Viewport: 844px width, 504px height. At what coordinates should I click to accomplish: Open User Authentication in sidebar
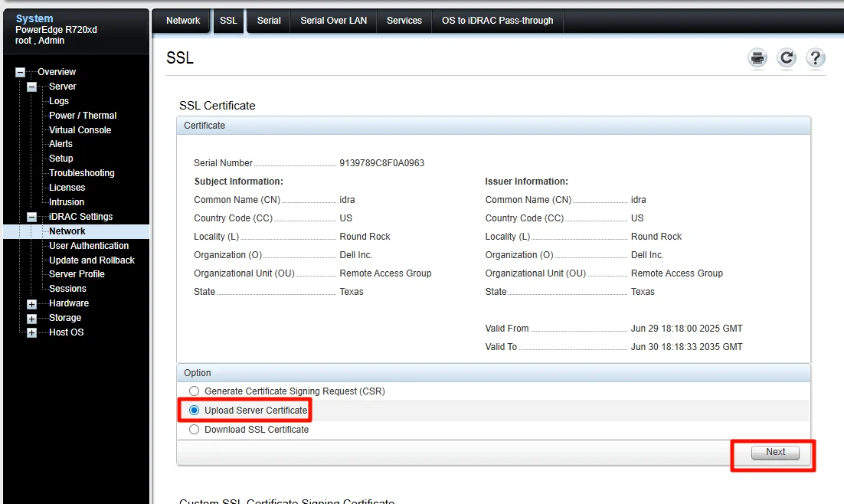89,246
